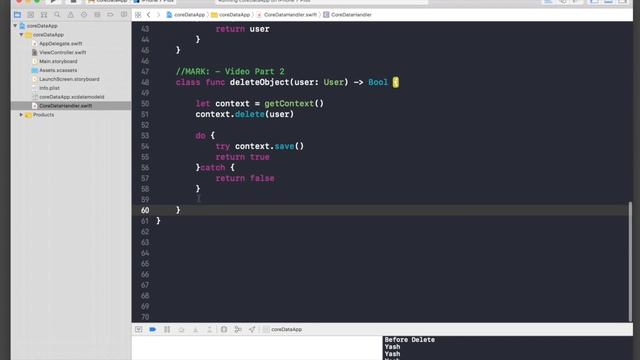Click coreDataApp process in debug bar

[x=282, y=329]
